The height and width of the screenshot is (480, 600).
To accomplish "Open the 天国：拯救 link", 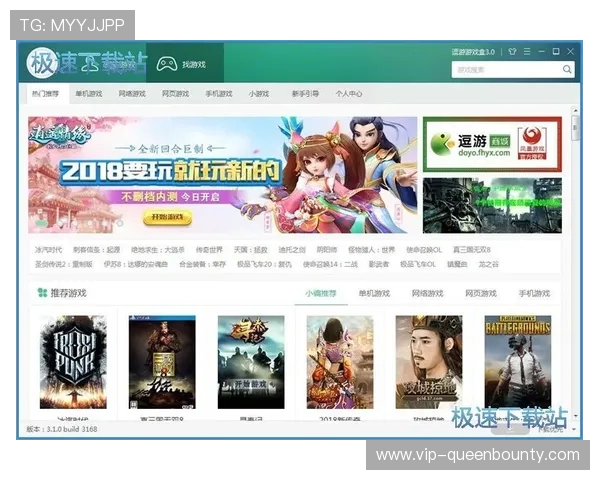I will [251, 250].
